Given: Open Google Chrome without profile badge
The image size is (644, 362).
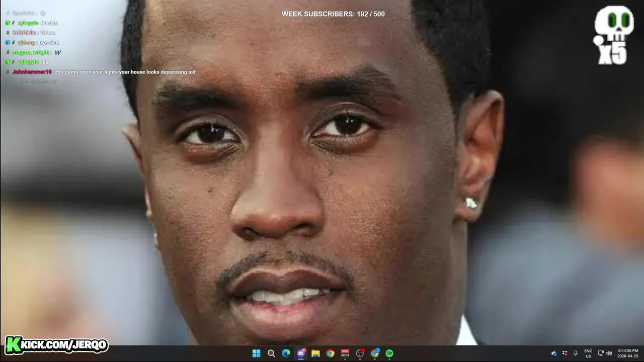Looking at the screenshot, I should 330,353.
